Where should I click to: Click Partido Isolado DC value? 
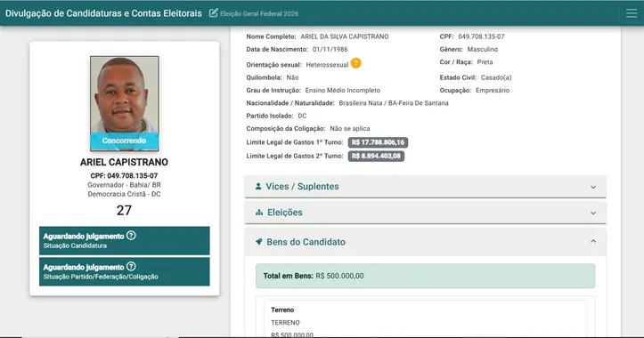pyautogui.click(x=302, y=116)
